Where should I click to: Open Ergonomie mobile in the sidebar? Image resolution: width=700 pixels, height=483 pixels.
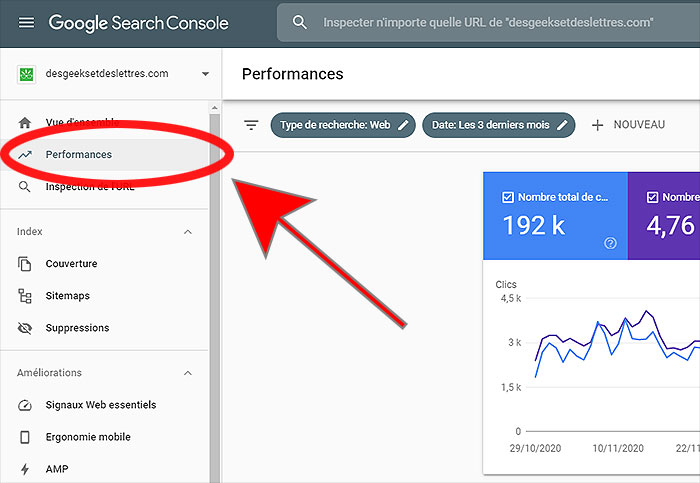pyautogui.click(x=104, y=437)
